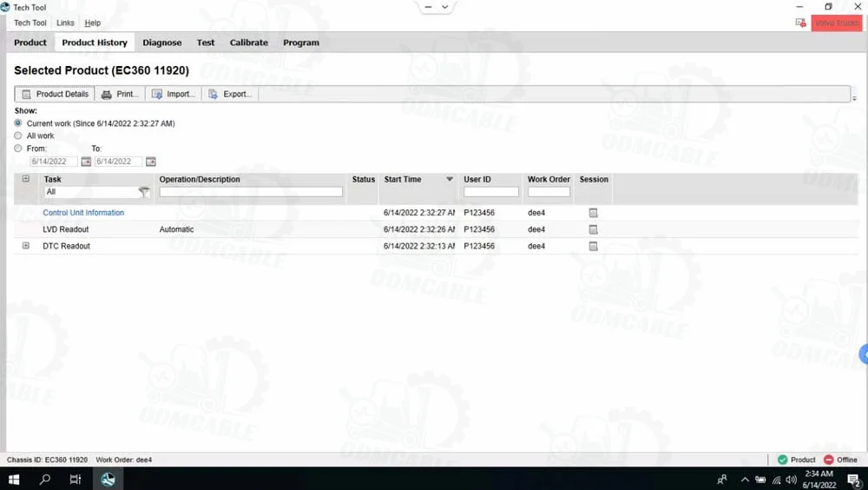Click the To date field
This screenshot has width=868, height=490.
(x=118, y=162)
